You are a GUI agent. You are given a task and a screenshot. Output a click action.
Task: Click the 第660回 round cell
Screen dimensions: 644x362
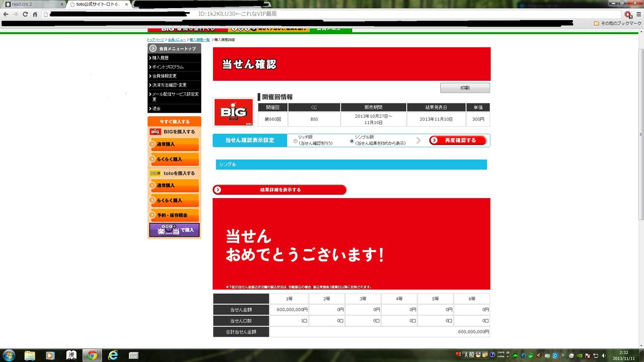272,119
